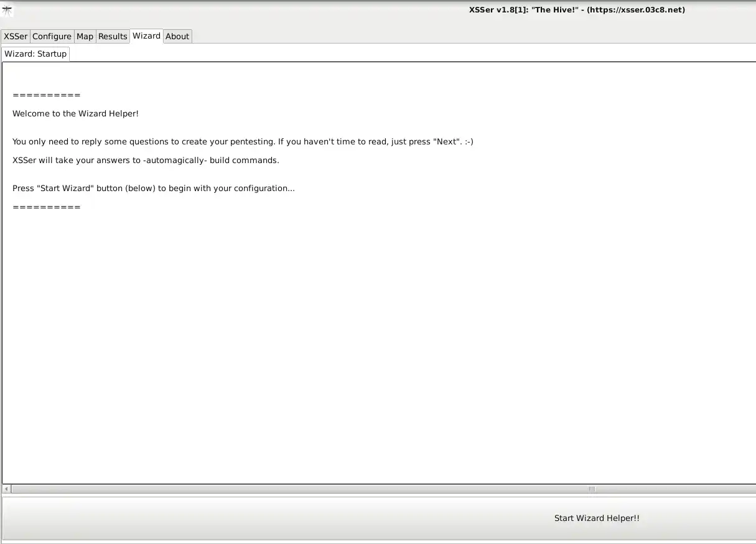This screenshot has width=756, height=544.
Task: Click the 'Press "Start Wizard" button (below)' line
Action: pos(154,189)
